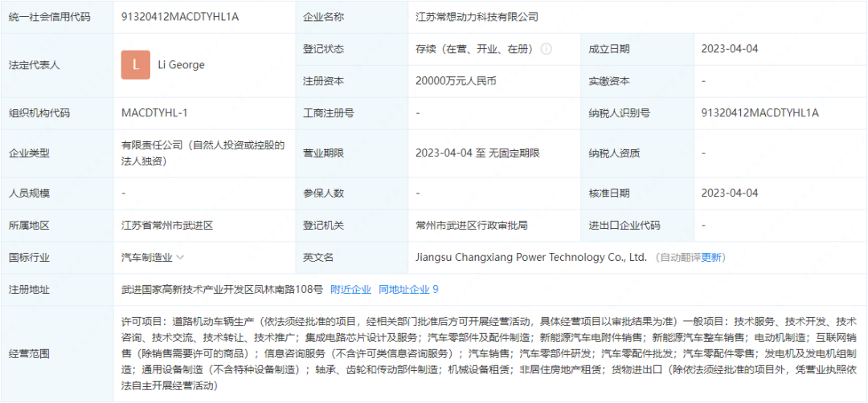
Task: Open the 同地址企业 9 link
Action: tap(408, 289)
